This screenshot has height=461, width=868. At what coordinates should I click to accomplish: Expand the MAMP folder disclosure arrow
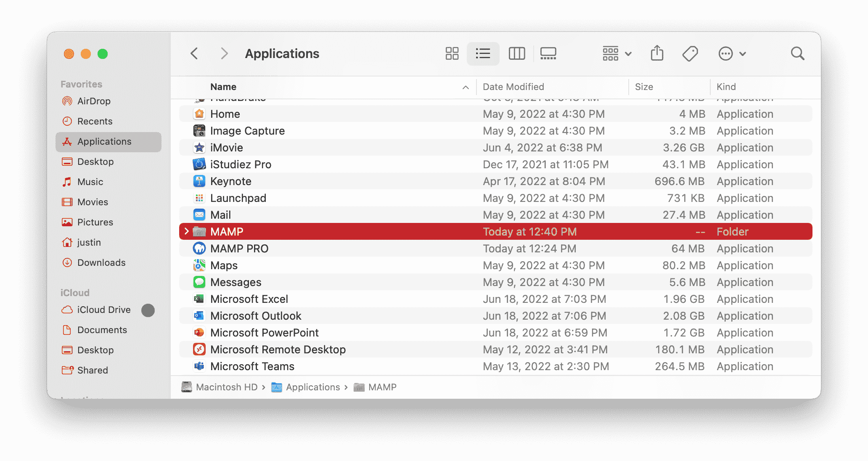point(187,231)
